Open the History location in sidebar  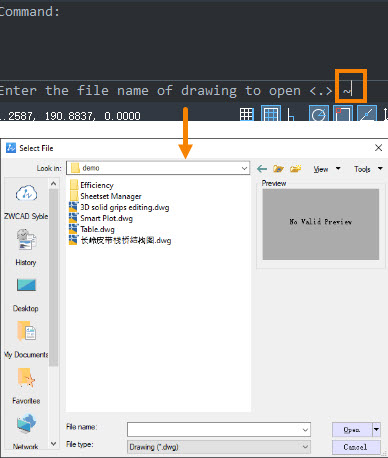pos(26,247)
